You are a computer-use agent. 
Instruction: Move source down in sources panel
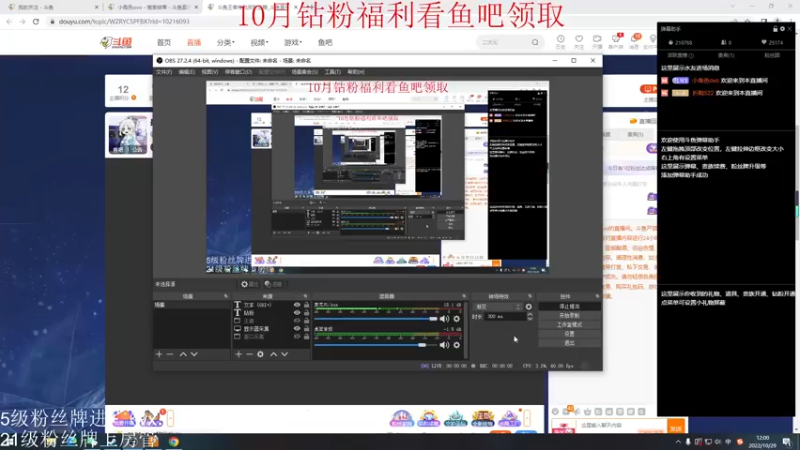[x=285, y=354]
